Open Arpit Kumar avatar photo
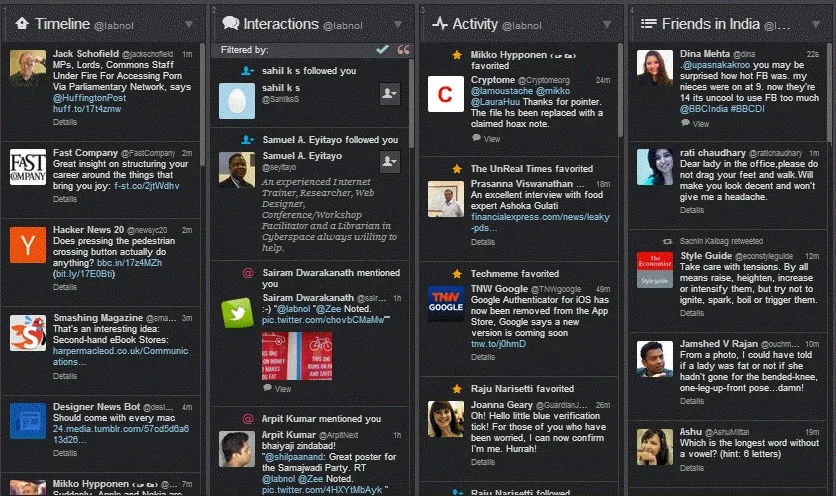Image resolution: width=836 pixels, height=496 pixels. (237, 449)
